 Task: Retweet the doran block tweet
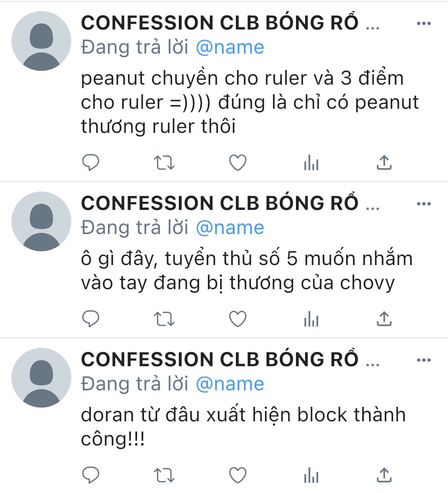[x=164, y=475]
